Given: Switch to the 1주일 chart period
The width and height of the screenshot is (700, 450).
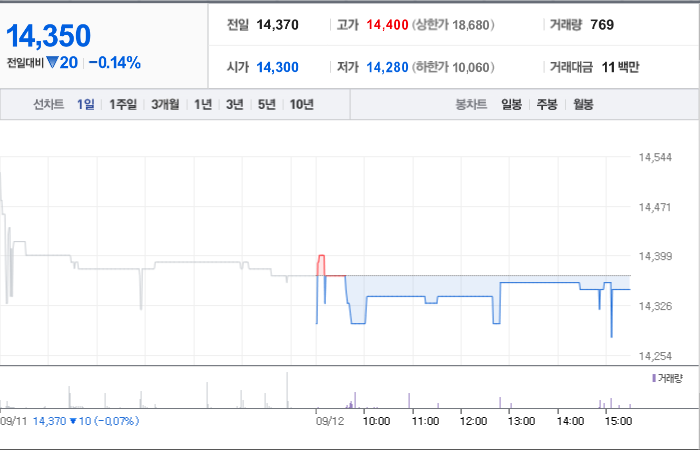Looking at the screenshot, I should click(123, 105).
